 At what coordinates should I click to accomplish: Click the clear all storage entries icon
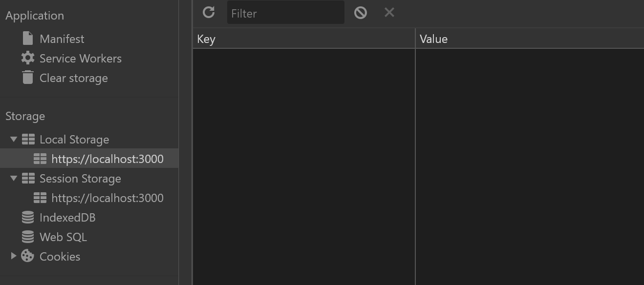(x=360, y=13)
